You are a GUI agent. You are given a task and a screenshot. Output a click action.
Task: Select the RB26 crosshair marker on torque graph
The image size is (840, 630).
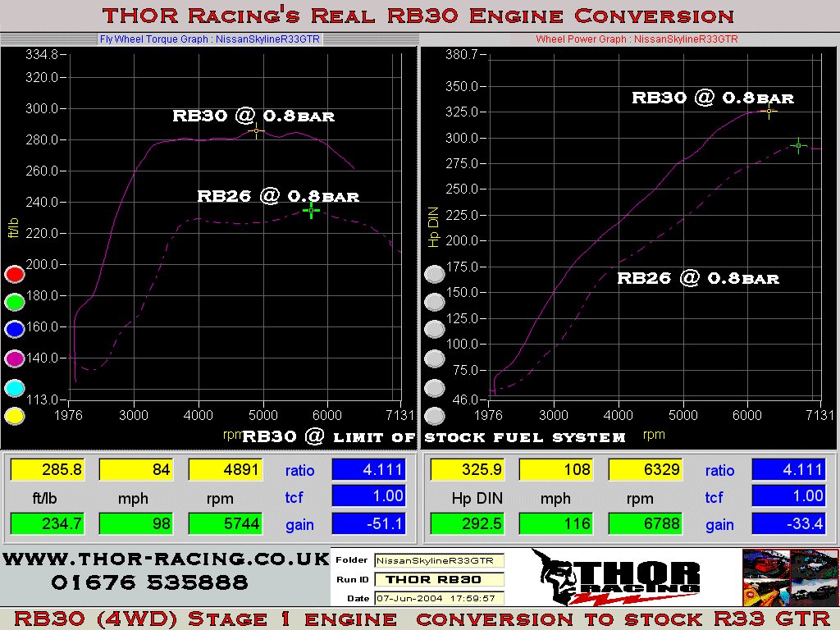312,211
